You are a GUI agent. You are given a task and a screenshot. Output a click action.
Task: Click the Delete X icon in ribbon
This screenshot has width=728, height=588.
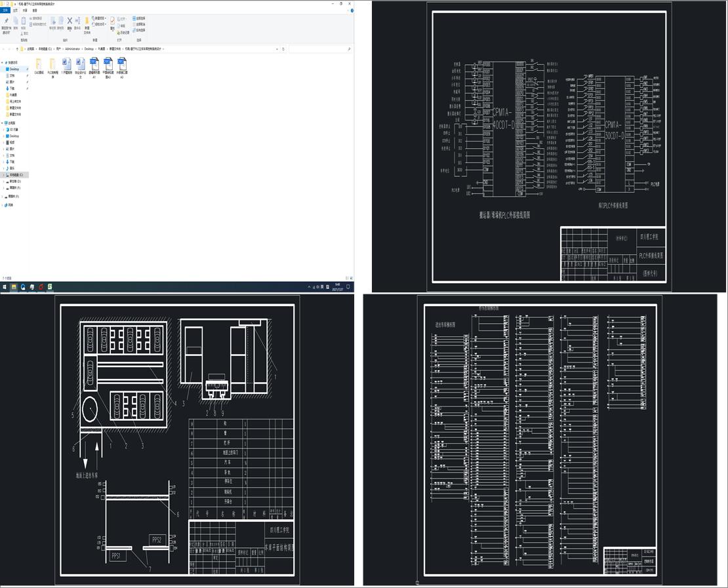pyautogui.click(x=70, y=21)
